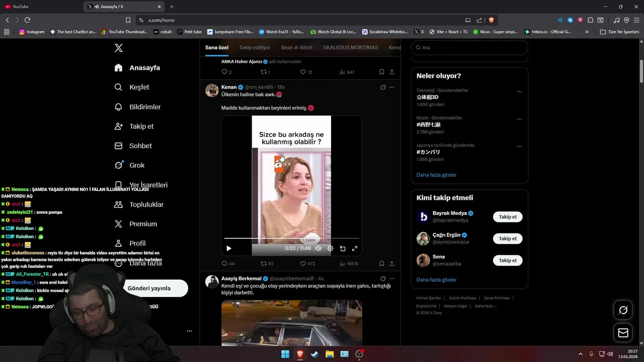Image resolution: width=644 pixels, height=362 pixels.
Task: Open the Gizlilik Politikası link
Action: (x=462, y=298)
